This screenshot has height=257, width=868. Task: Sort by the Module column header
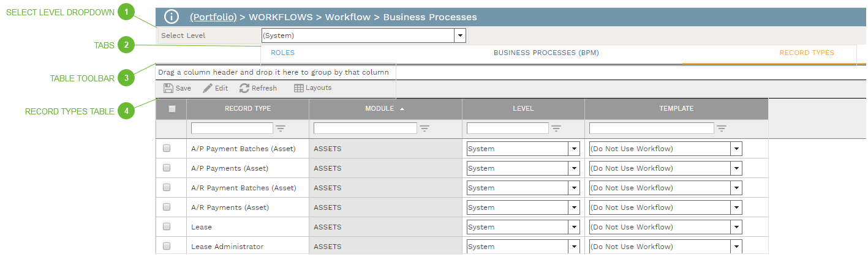pyautogui.click(x=379, y=108)
